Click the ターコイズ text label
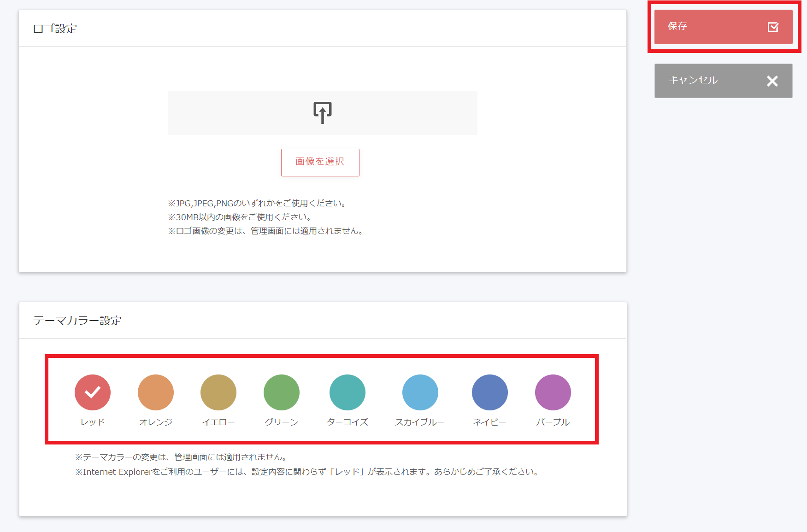The height and width of the screenshot is (532, 807). [x=347, y=422]
